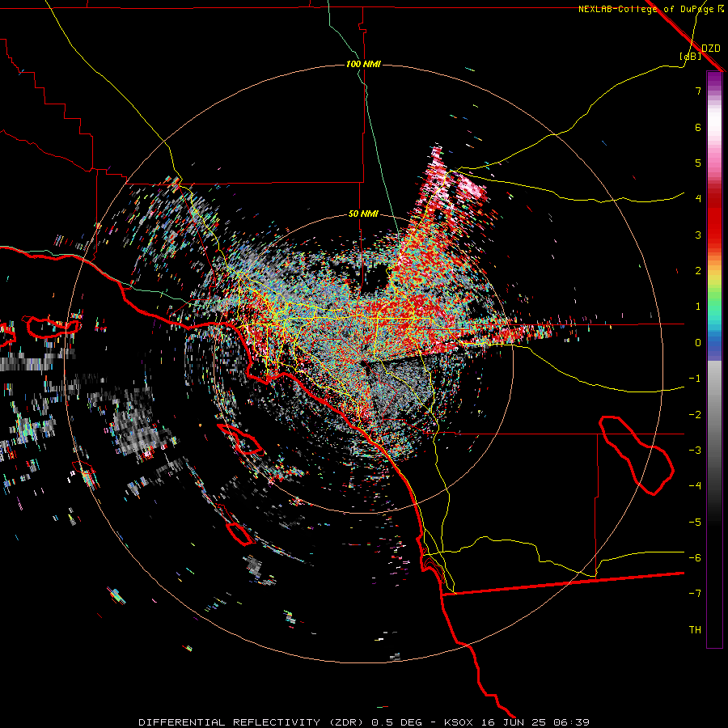Image resolution: width=728 pixels, height=728 pixels.
Task: Pick the -4 dB scale label
Action: [695, 485]
